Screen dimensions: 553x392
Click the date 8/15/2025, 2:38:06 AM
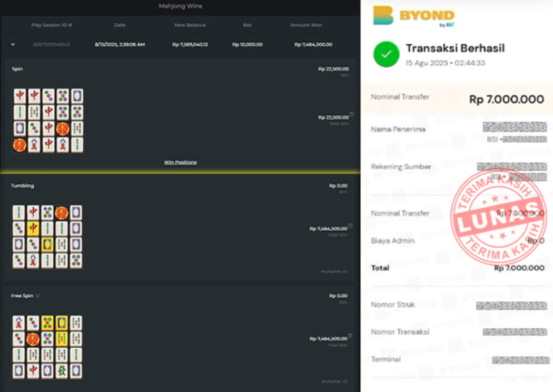(x=120, y=44)
